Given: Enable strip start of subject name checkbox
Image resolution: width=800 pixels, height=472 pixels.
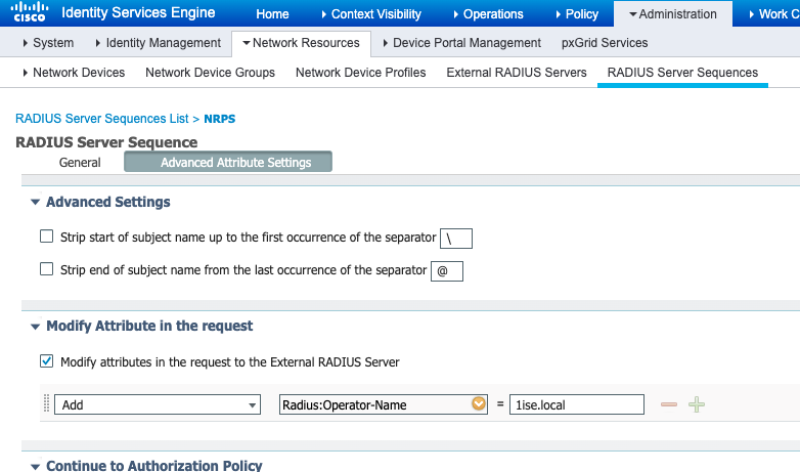Looking at the screenshot, I should [46, 236].
